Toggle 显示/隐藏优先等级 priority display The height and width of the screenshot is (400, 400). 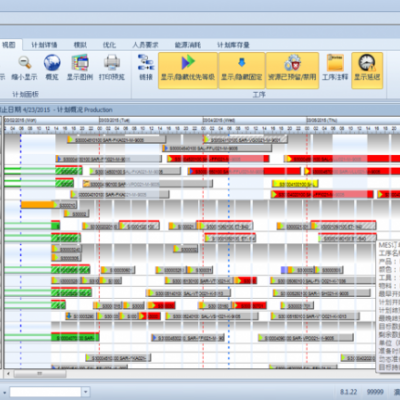point(188,70)
